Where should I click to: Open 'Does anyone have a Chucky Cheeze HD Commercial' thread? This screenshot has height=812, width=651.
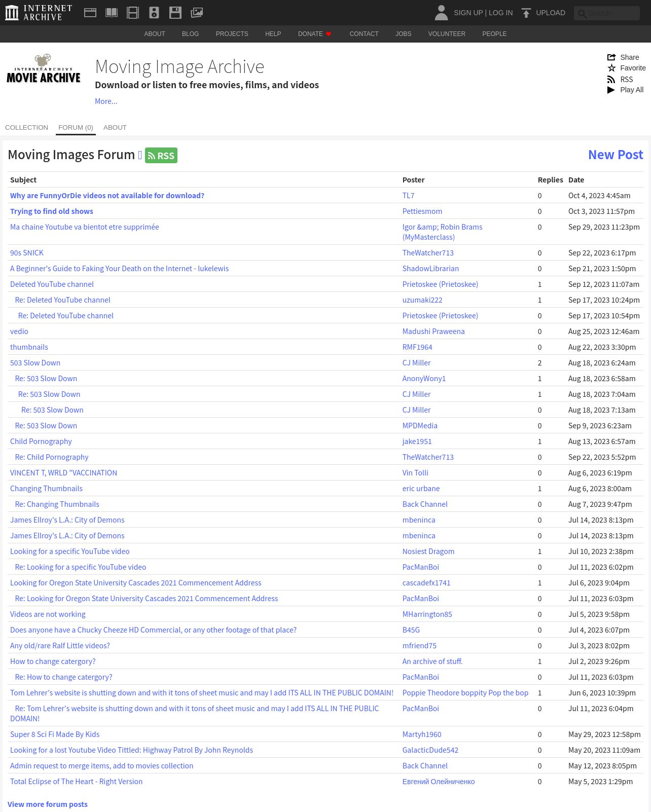pos(153,630)
